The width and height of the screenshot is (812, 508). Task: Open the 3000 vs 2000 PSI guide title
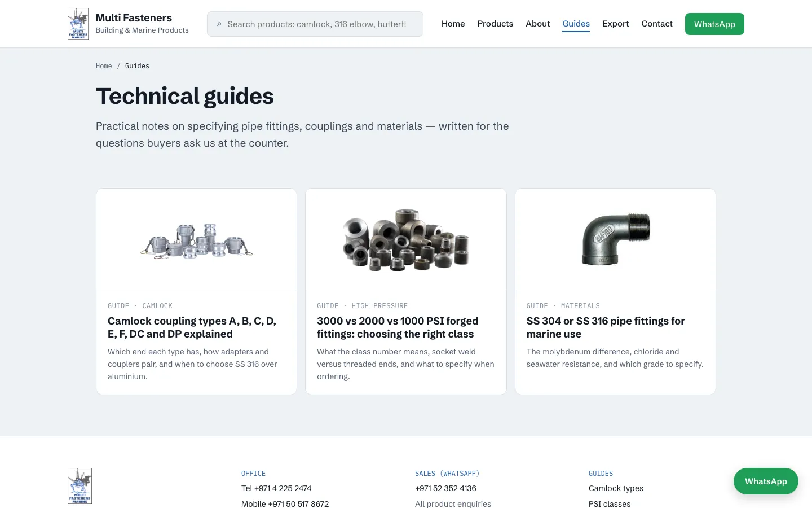(x=398, y=327)
